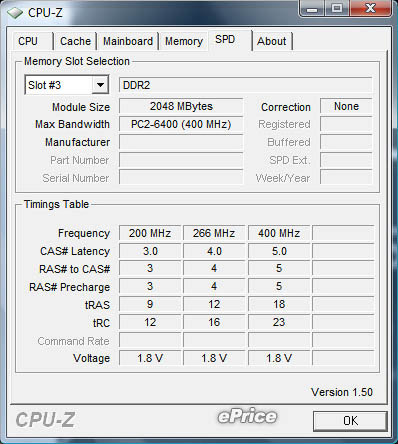Click the tRC value 12 cell
398x444 pixels.
coord(150,323)
